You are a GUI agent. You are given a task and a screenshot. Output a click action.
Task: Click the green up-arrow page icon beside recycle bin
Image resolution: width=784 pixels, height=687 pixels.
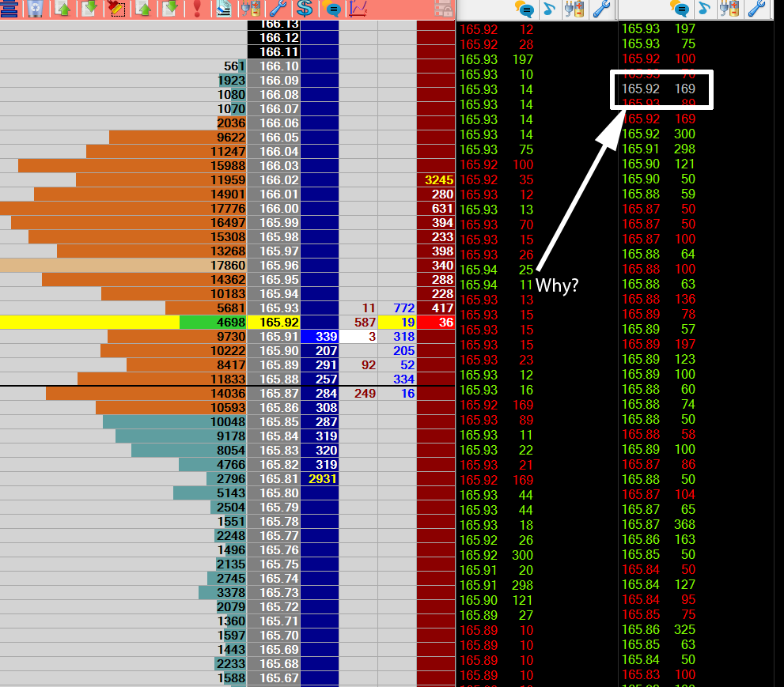tap(62, 9)
